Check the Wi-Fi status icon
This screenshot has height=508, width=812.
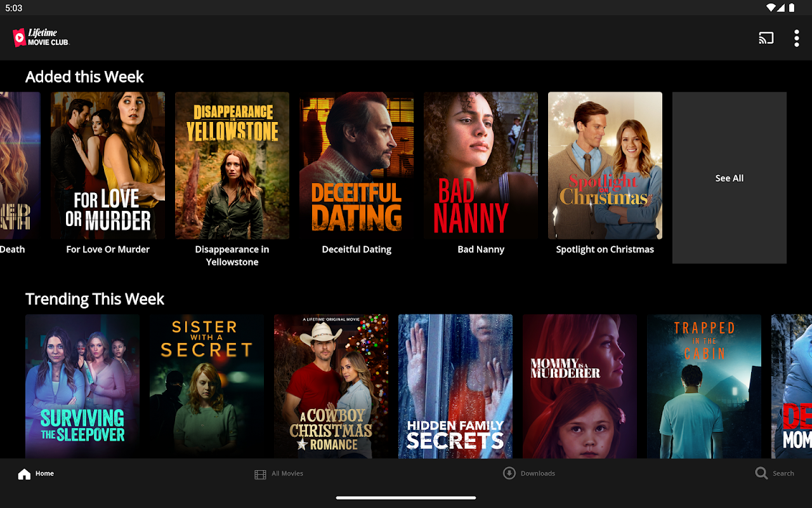(x=771, y=8)
